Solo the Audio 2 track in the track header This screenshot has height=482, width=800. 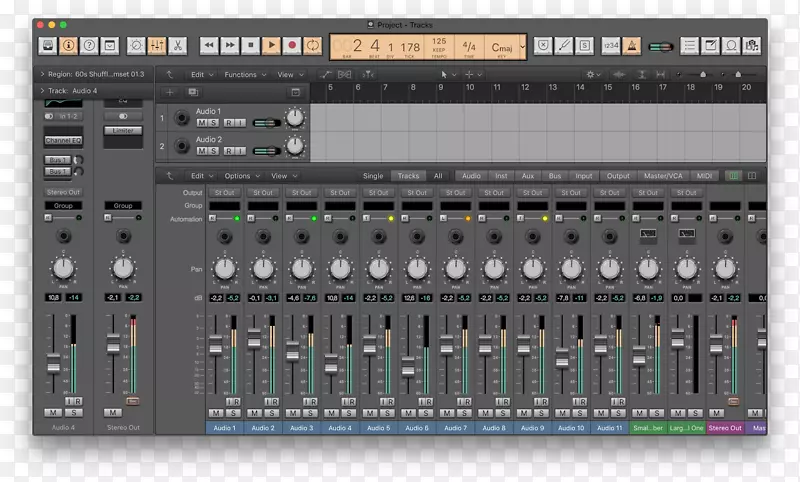[x=215, y=151]
